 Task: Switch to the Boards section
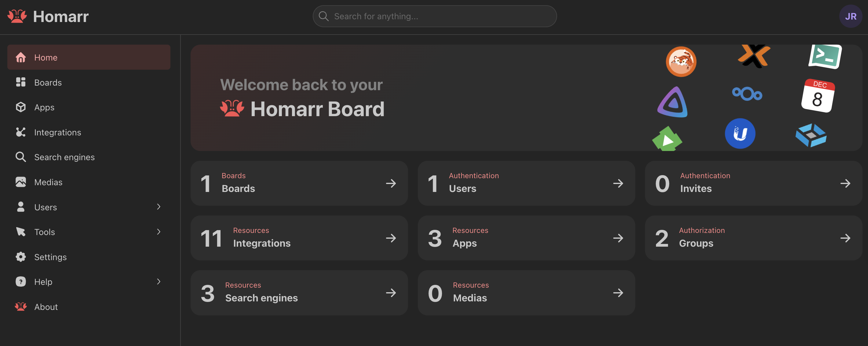(48, 82)
